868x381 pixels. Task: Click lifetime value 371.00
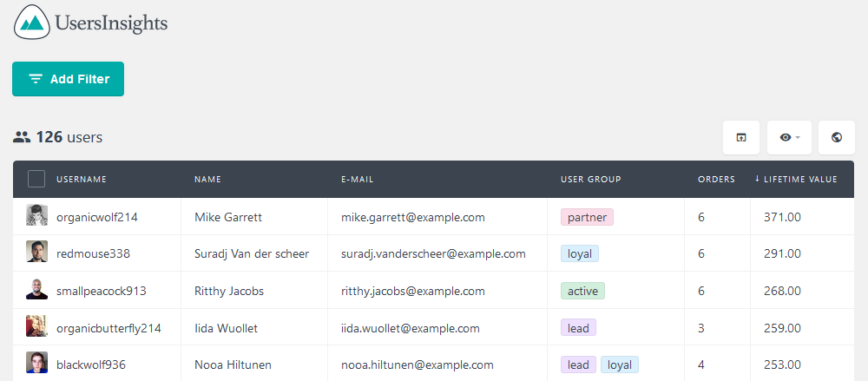point(782,218)
